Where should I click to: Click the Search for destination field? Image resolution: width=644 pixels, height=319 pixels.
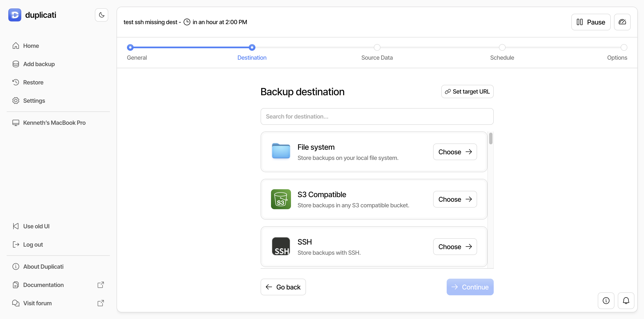[377, 116]
